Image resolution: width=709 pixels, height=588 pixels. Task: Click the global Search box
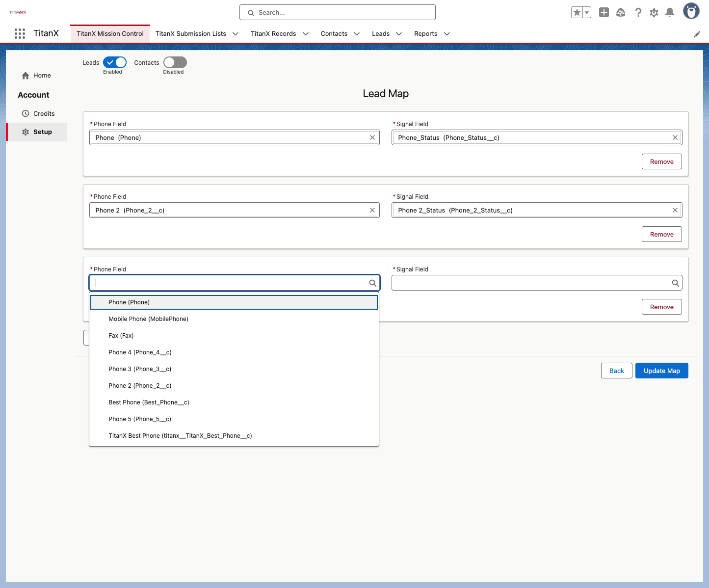338,12
